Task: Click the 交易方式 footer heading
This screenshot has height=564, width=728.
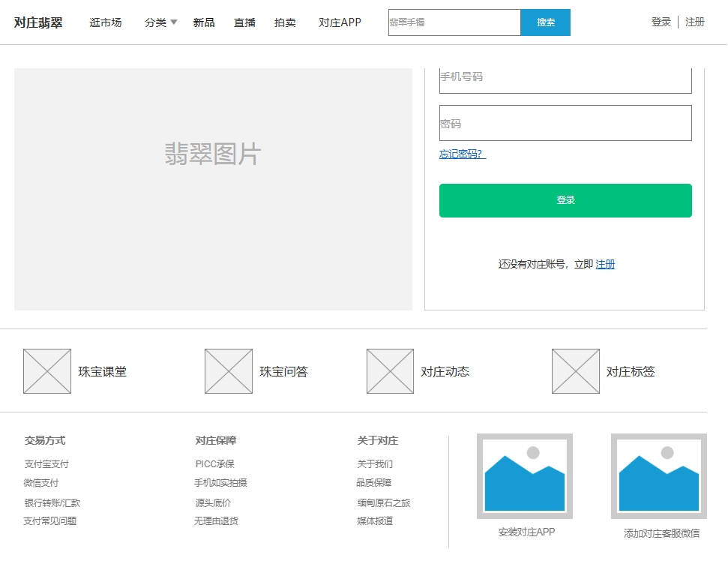Action: (45, 440)
